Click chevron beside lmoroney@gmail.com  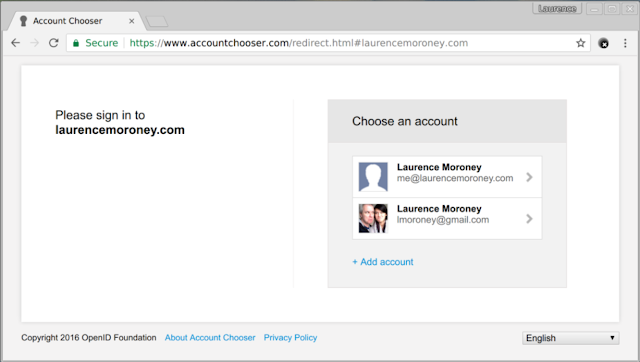click(529, 219)
